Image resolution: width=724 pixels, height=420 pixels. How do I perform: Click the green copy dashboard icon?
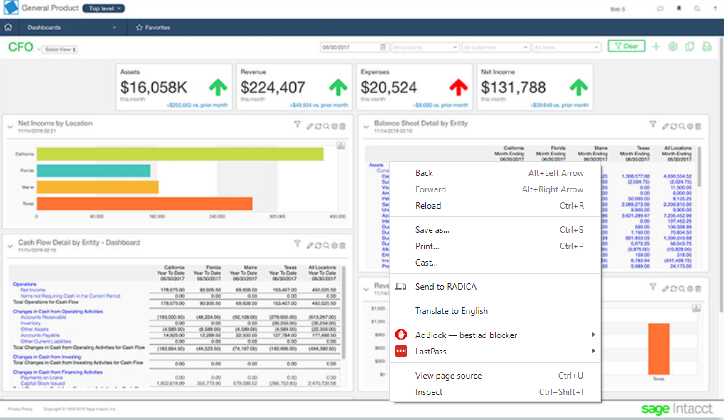click(690, 47)
